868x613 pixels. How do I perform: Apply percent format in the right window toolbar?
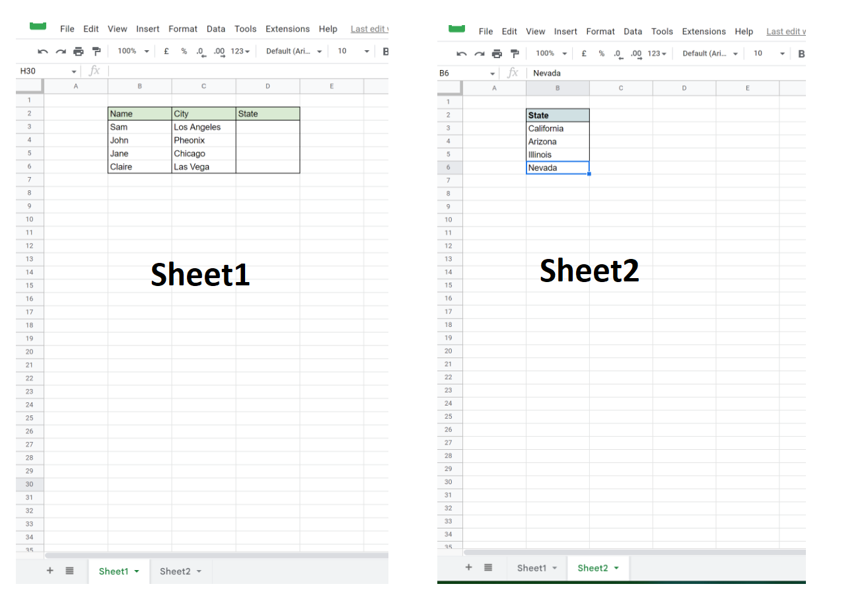click(601, 54)
